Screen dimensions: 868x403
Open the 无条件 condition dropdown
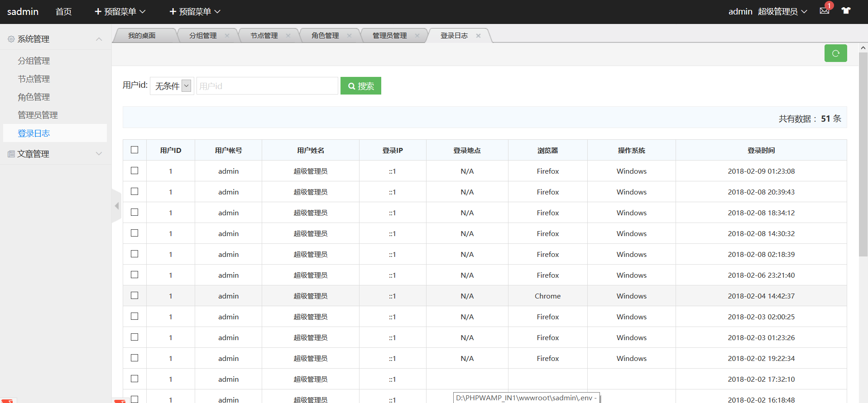pyautogui.click(x=172, y=86)
